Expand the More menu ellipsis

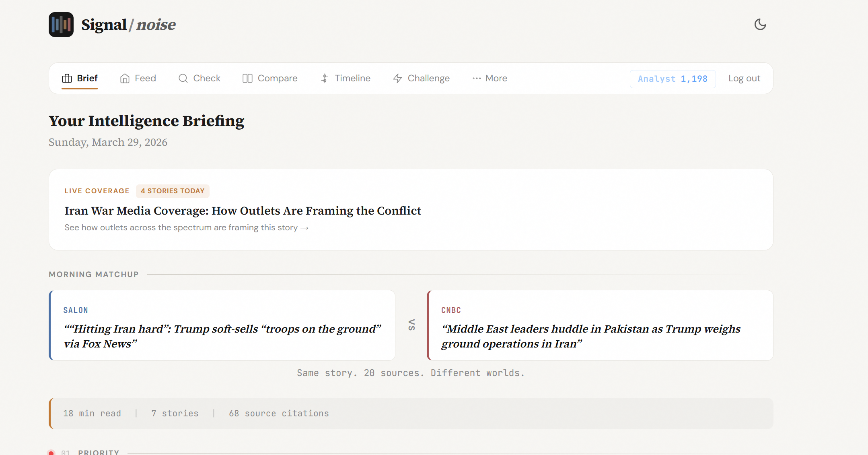pyautogui.click(x=477, y=79)
